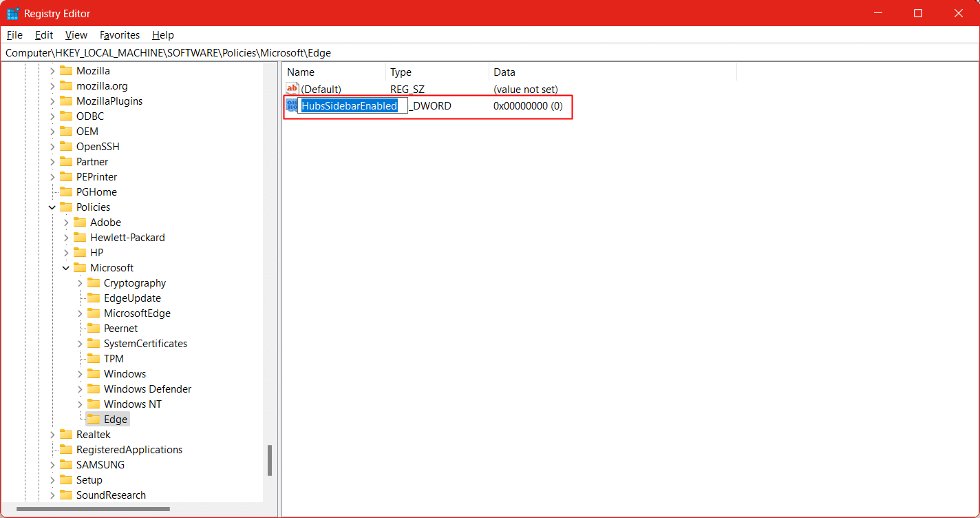
Task: Expand the Mozilla key
Action: pos(52,71)
